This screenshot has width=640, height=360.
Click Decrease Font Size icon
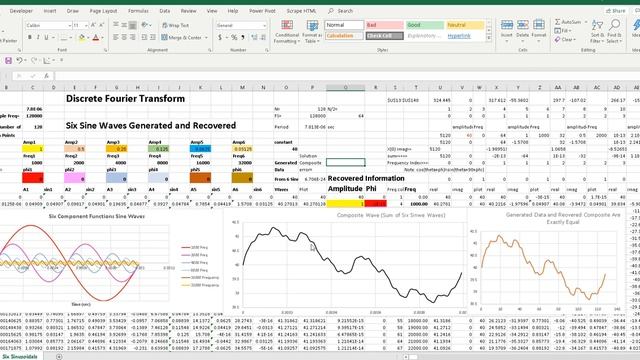[101, 25]
